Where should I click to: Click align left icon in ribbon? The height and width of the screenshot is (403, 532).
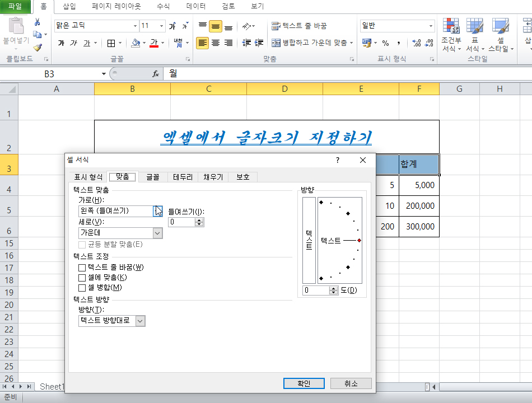coord(203,43)
